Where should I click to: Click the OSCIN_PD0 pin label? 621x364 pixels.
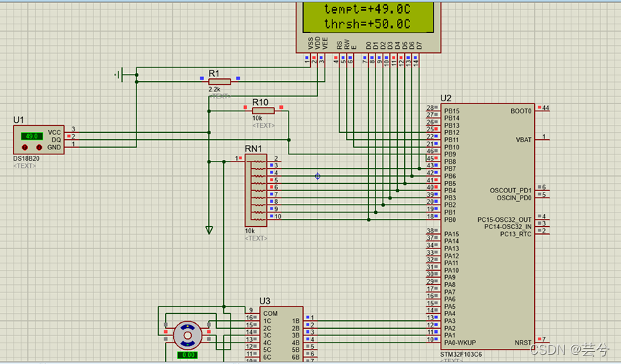tap(514, 197)
